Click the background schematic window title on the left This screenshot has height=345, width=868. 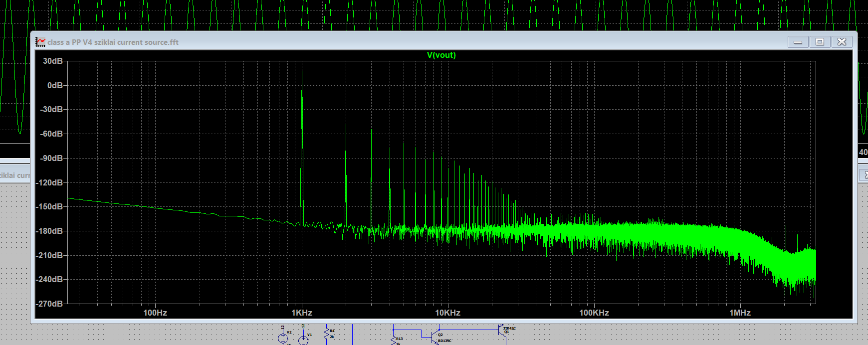[15, 175]
